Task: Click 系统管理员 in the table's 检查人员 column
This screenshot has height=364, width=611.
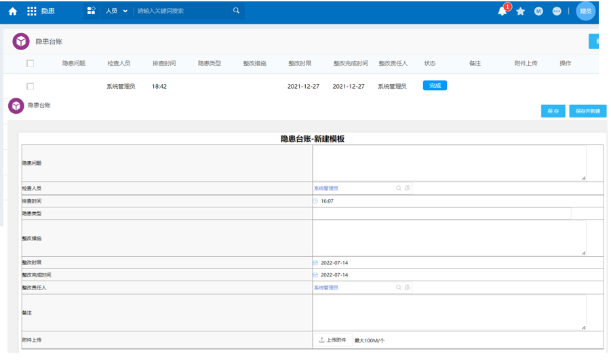Action: point(121,87)
